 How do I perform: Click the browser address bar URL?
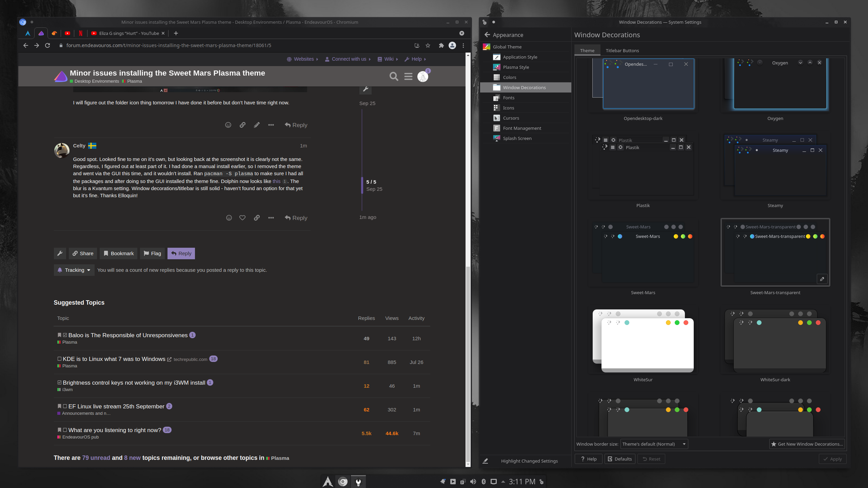[x=169, y=45]
